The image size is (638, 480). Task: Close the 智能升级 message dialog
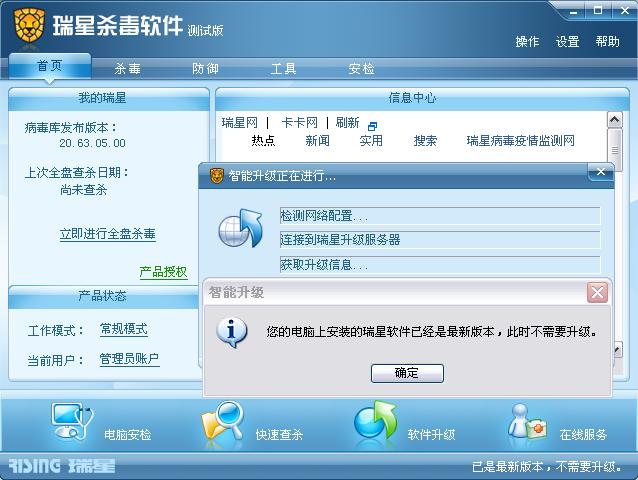click(x=597, y=292)
